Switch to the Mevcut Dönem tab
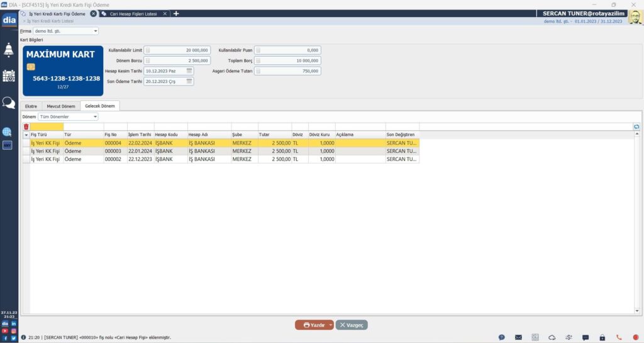The height and width of the screenshot is (343, 644). [x=61, y=106]
